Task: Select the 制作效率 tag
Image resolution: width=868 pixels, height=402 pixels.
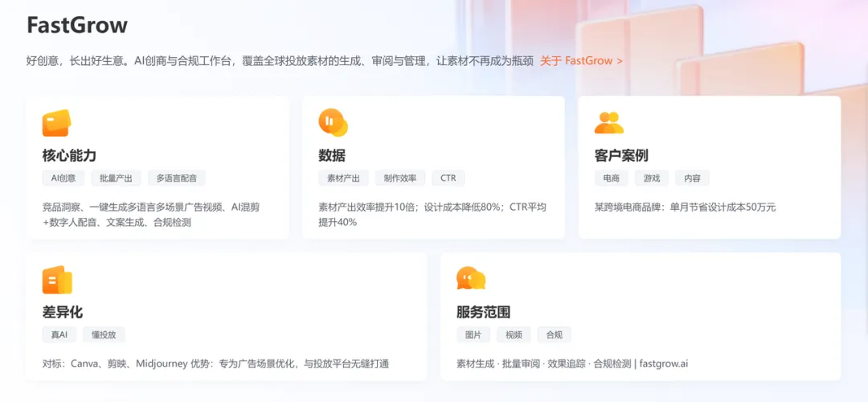Action: [x=400, y=178]
